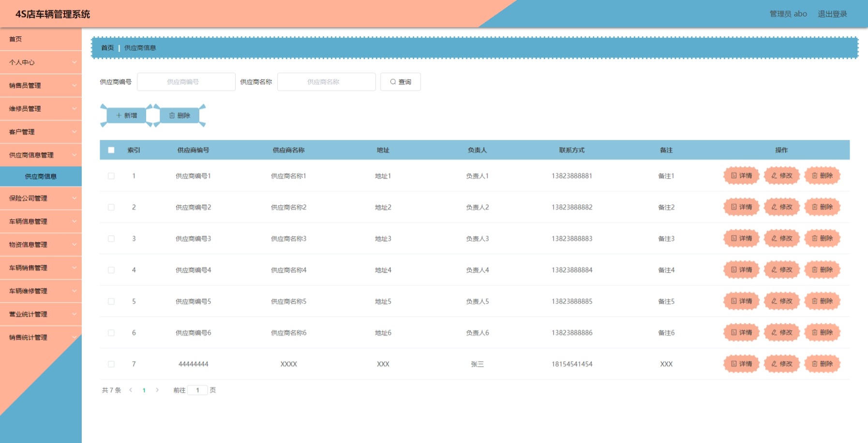Click 退出登录 to log out
868x443 pixels.
(832, 14)
